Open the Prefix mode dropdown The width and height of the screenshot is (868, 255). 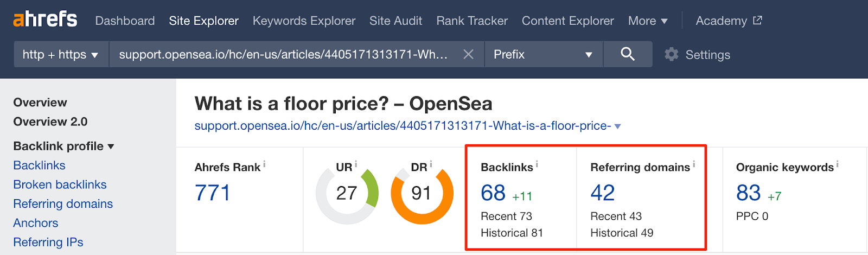543,54
